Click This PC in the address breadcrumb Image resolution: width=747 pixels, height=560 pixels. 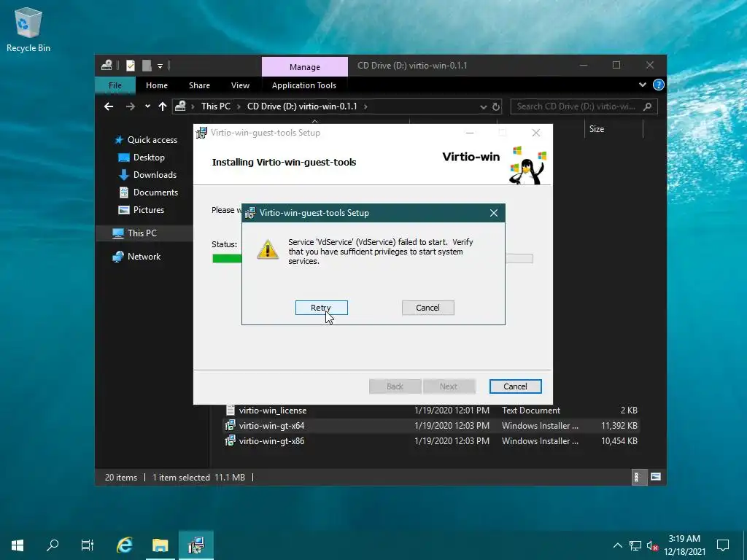(216, 106)
